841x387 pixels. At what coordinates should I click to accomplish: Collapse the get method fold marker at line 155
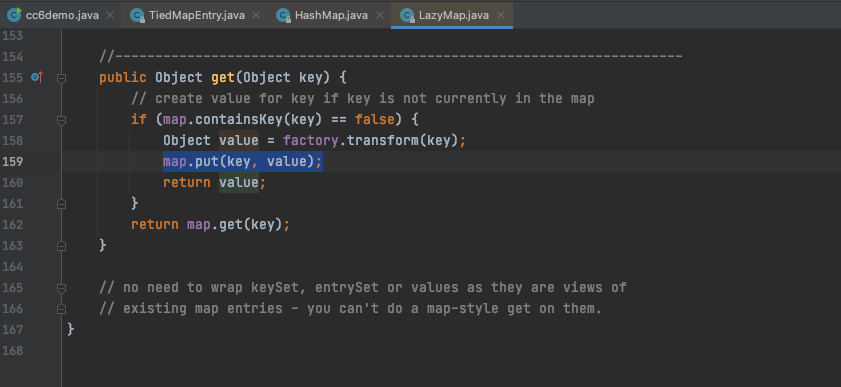pos(61,78)
